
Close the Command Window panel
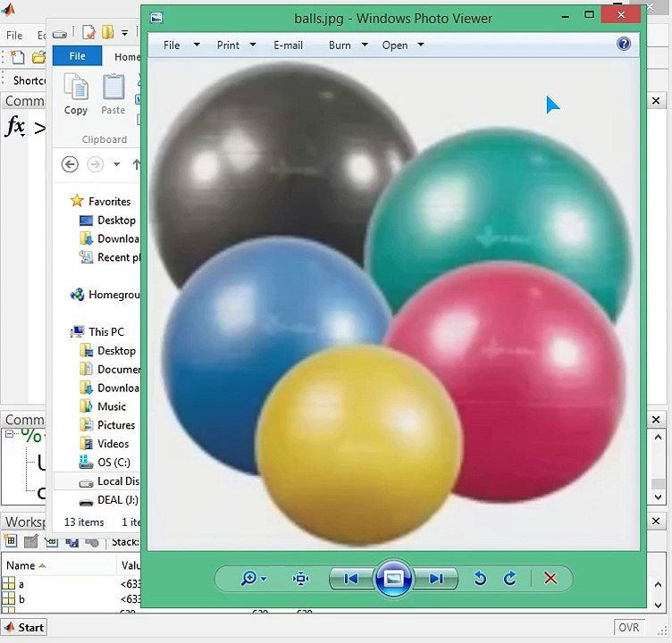(656, 101)
